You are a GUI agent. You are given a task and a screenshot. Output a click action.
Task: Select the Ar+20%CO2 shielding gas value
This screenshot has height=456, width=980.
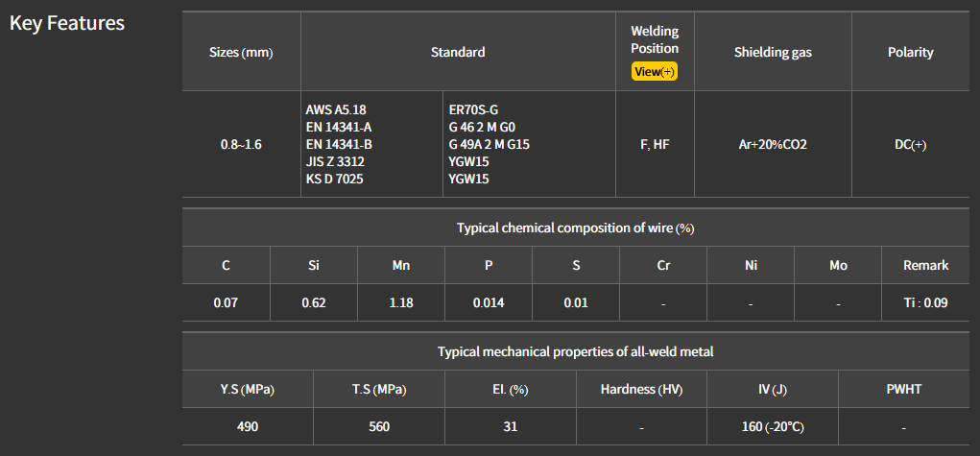(773, 145)
